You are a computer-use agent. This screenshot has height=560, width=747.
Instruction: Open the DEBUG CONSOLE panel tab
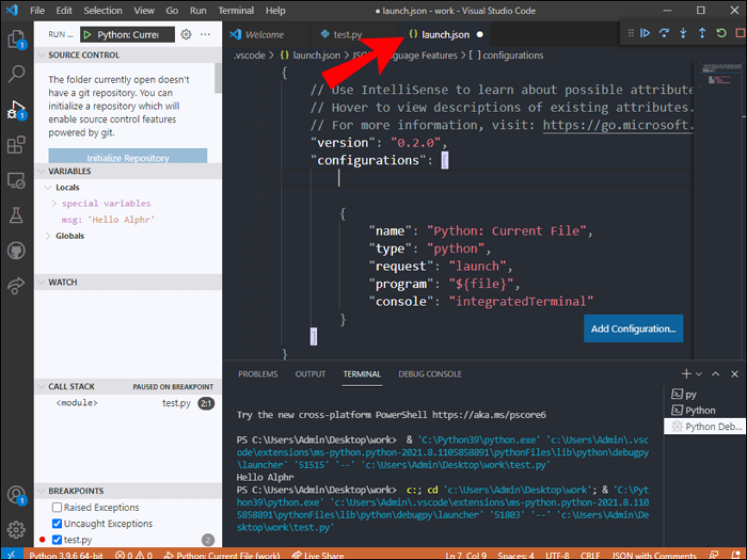click(x=430, y=374)
